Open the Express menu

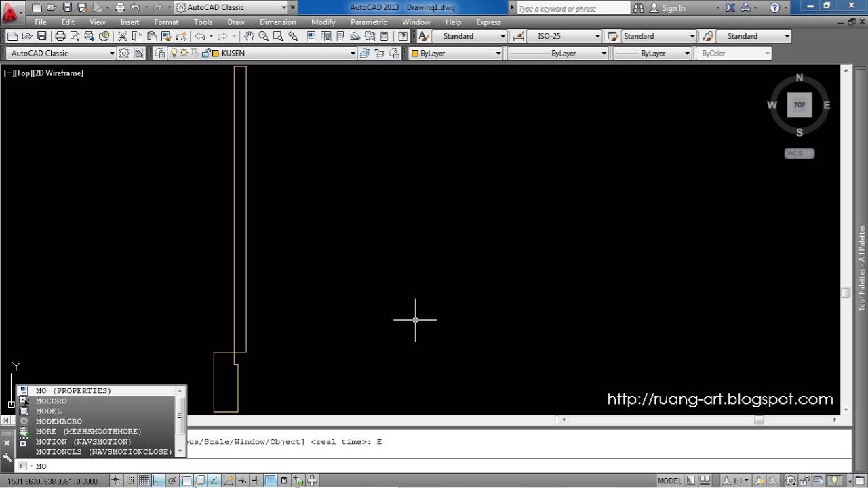tap(488, 22)
